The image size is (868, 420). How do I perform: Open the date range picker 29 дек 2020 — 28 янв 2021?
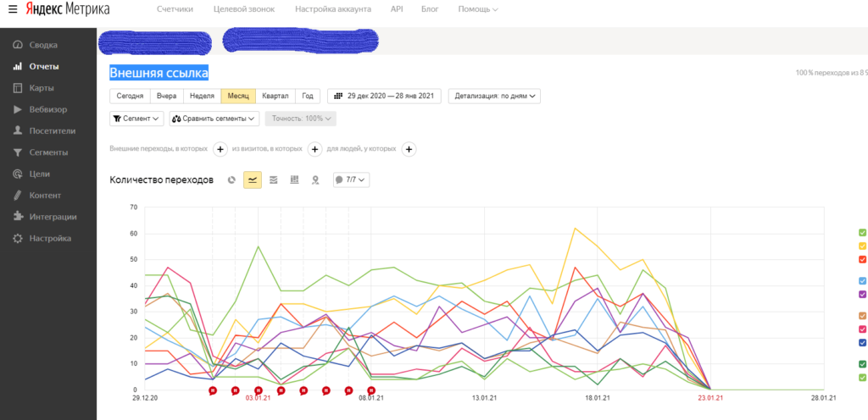[x=384, y=97]
